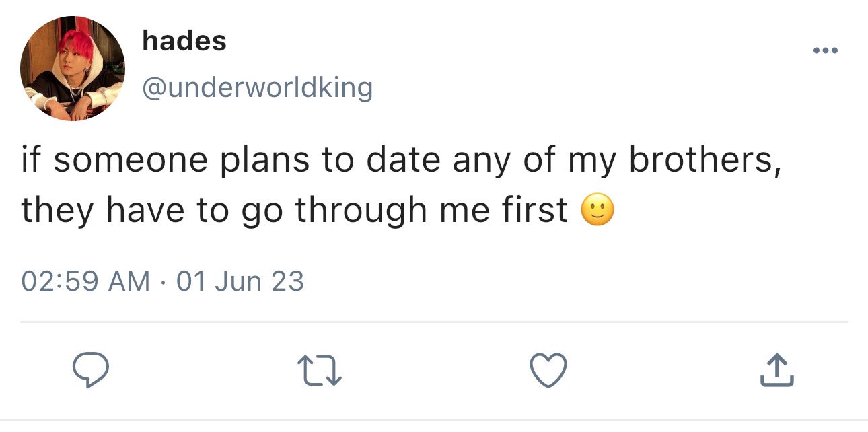868x432 pixels.
Task: Click the dot separator between time and date
Action: (164, 281)
